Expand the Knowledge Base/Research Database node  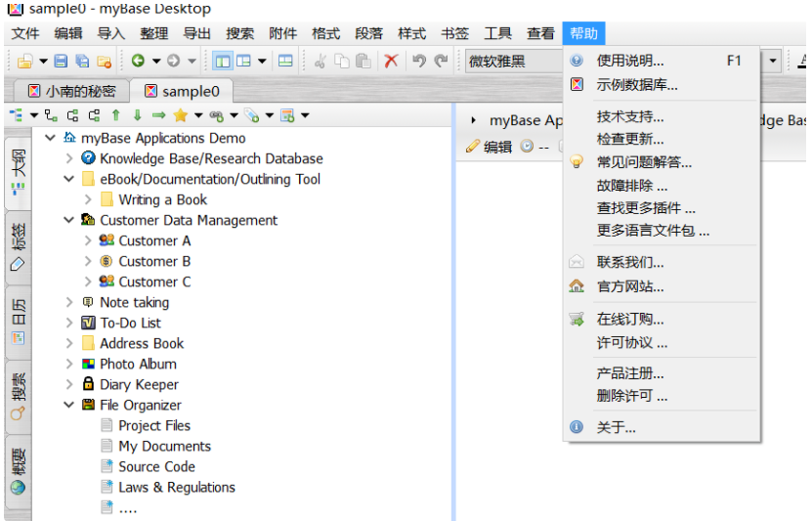click(68, 158)
